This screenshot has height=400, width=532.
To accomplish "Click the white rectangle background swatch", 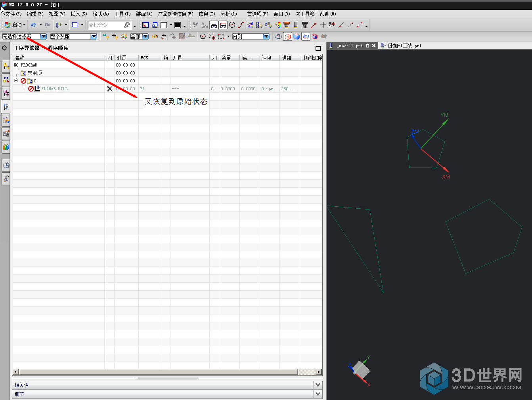I will point(164,25).
